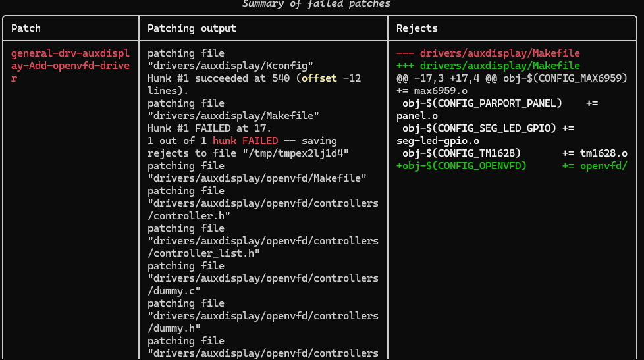Click the drivers/auxdisplay/openvfd/Makefile path

click(x=257, y=178)
